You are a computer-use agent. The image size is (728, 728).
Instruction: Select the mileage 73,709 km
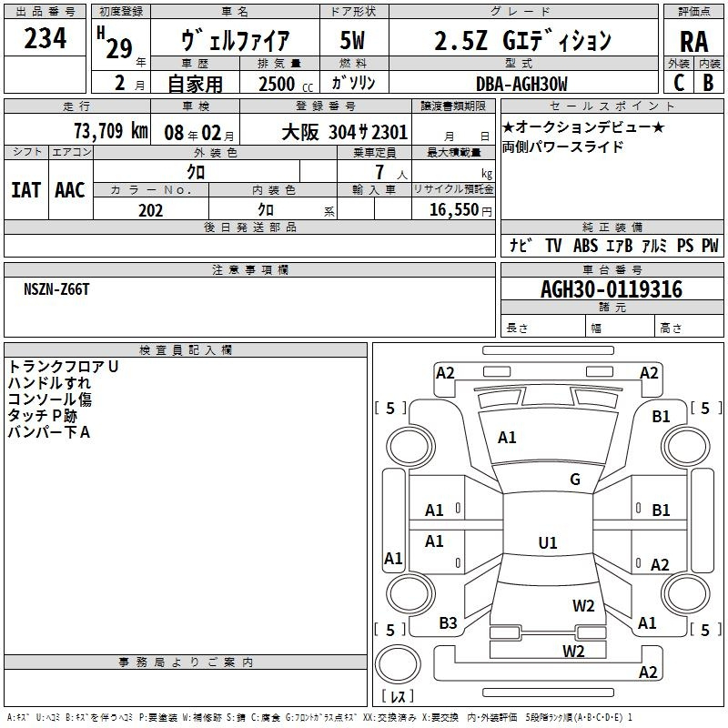click(x=111, y=130)
